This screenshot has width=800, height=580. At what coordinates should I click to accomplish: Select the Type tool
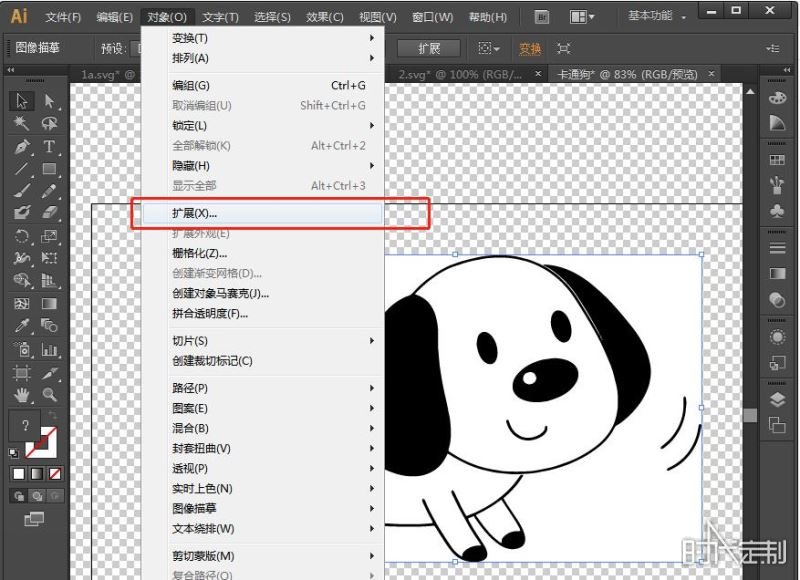(x=49, y=147)
